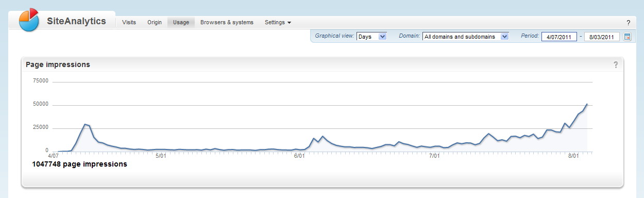Click the SiteAnalytics title text
644x198 pixels.
coord(76,21)
